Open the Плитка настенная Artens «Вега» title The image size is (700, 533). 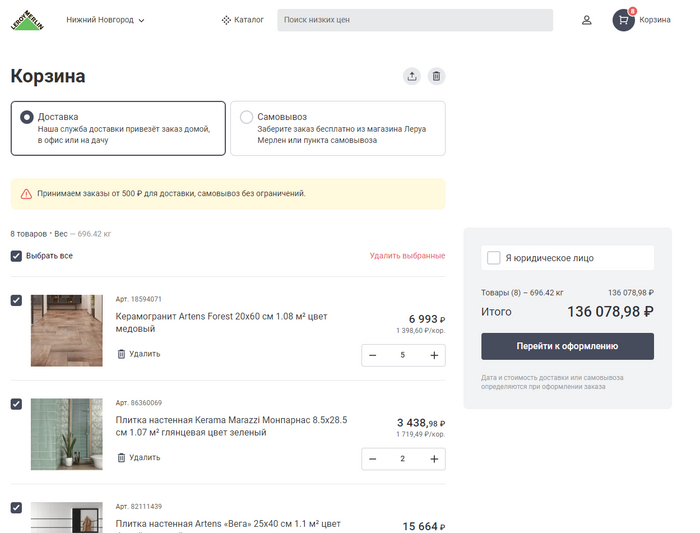point(228,525)
